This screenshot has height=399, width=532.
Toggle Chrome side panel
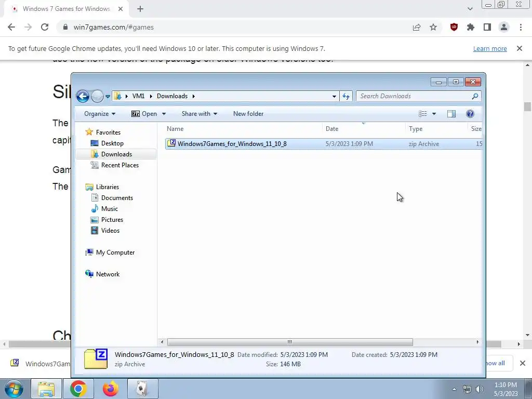coord(487,27)
